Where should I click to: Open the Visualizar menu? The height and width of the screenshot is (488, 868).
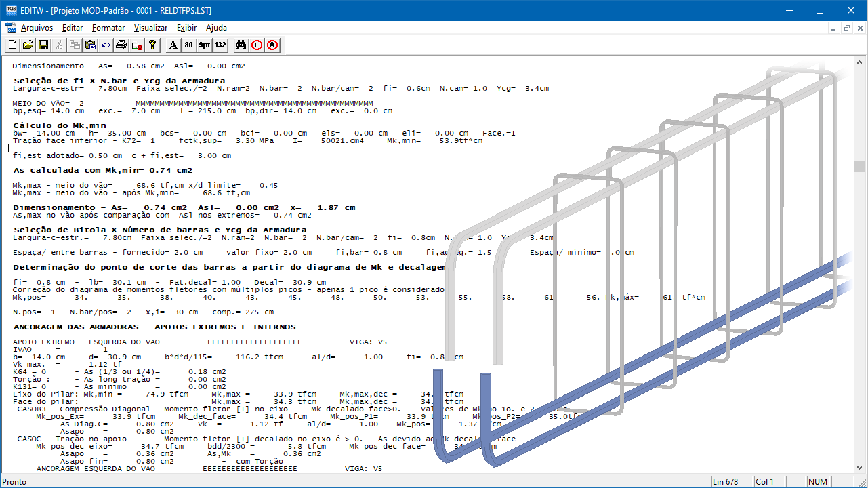coord(150,28)
